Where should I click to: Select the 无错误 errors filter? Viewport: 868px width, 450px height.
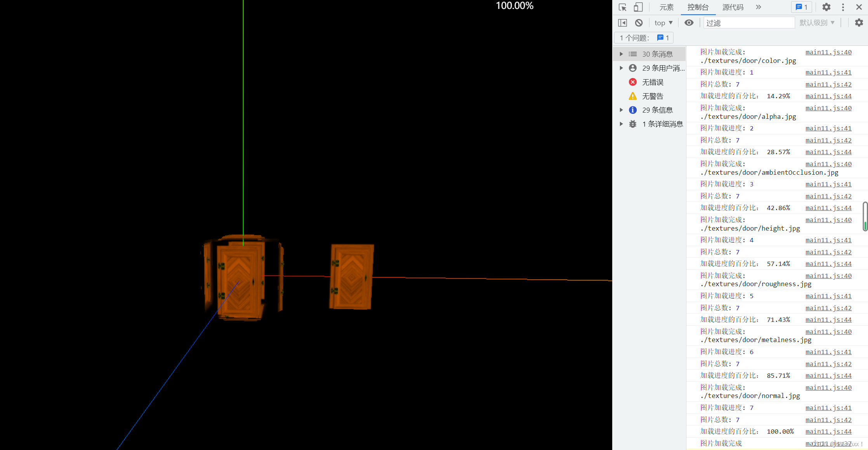652,82
